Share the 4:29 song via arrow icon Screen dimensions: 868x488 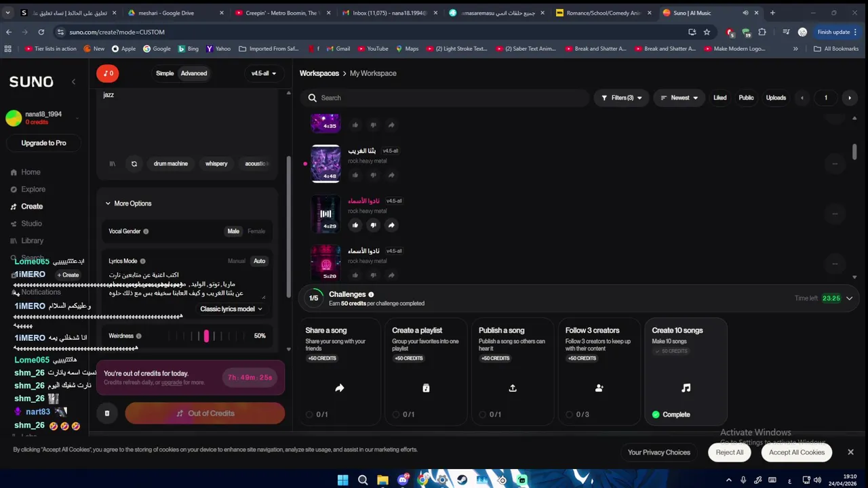tap(391, 225)
